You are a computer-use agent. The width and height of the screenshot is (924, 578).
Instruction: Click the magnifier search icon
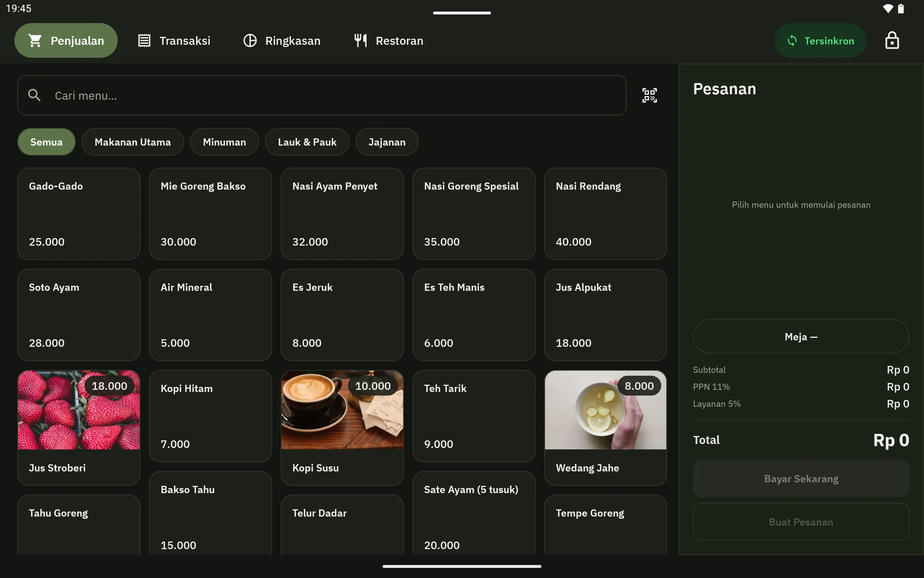34,95
